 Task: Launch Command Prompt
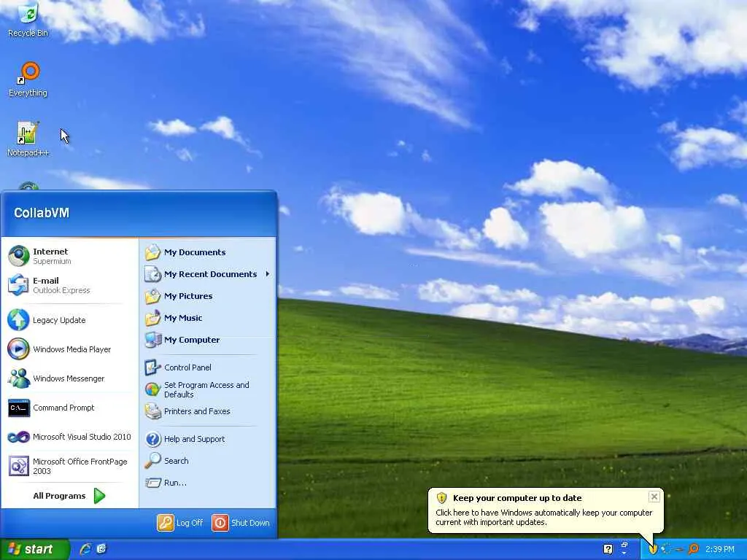pyautogui.click(x=69, y=408)
